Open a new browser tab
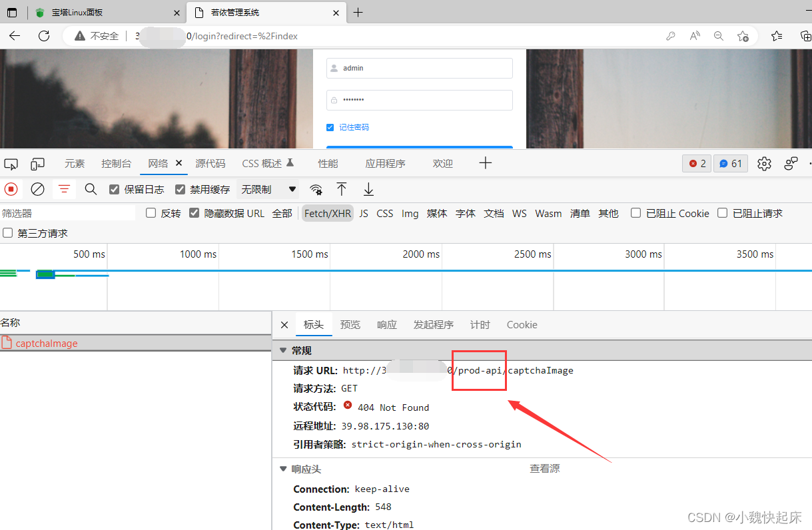The image size is (812, 530). pyautogui.click(x=358, y=12)
